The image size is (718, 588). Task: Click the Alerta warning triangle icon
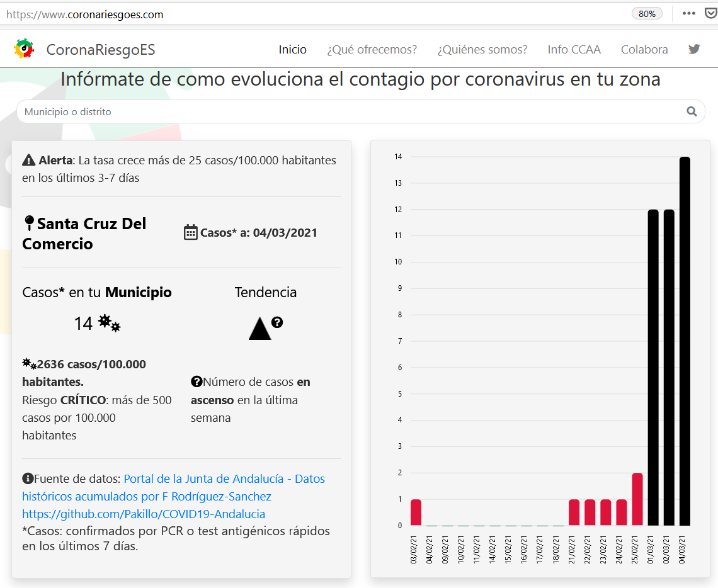click(28, 160)
